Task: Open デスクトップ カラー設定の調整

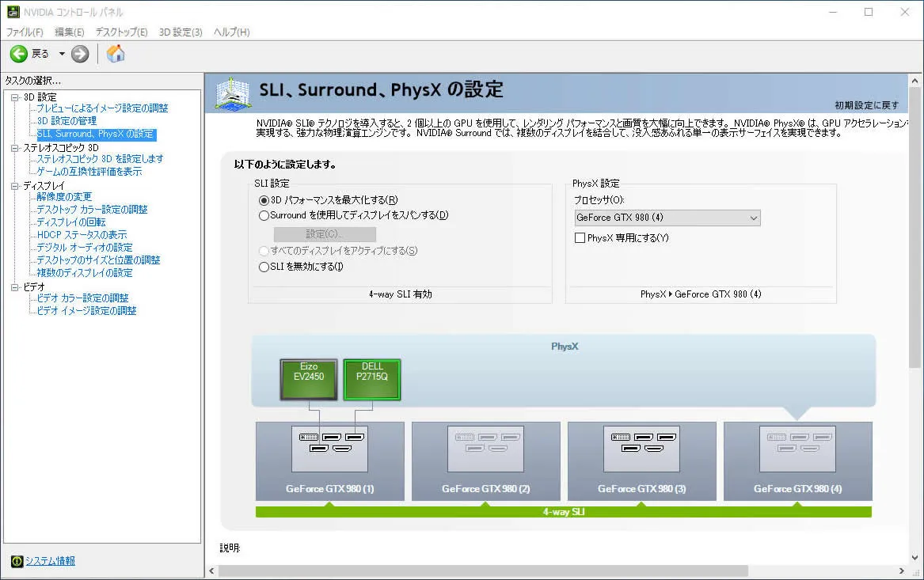Action: coord(92,210)
